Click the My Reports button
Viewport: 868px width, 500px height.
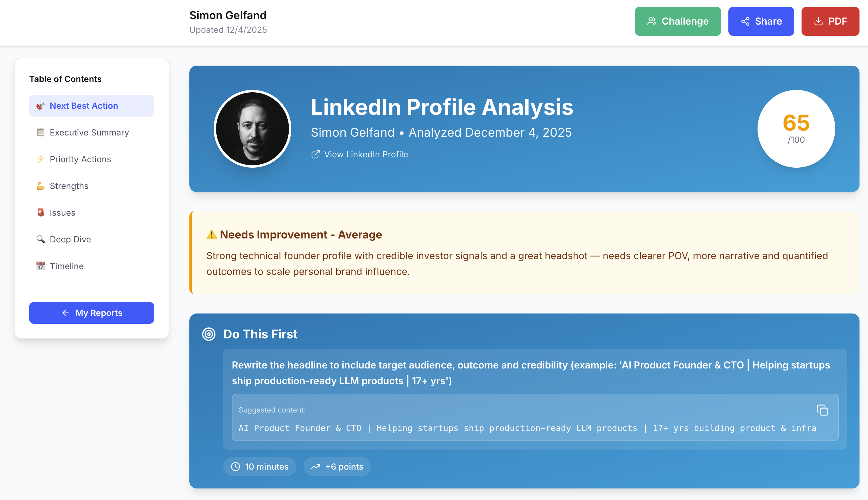(x=91, y=313)
